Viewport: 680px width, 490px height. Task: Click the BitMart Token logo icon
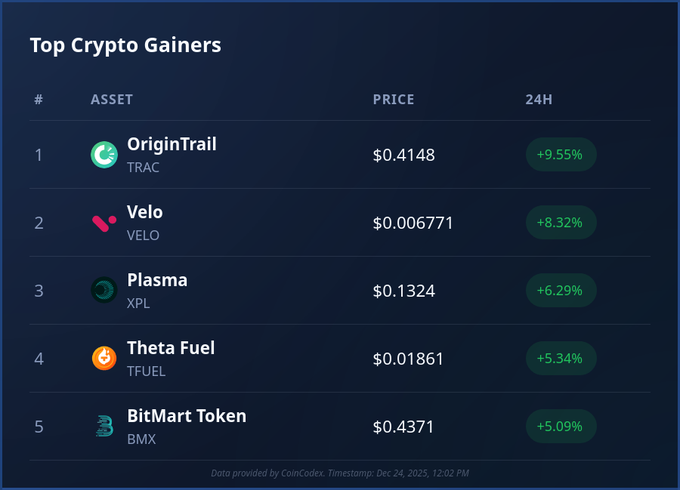[x=104, y=426]
